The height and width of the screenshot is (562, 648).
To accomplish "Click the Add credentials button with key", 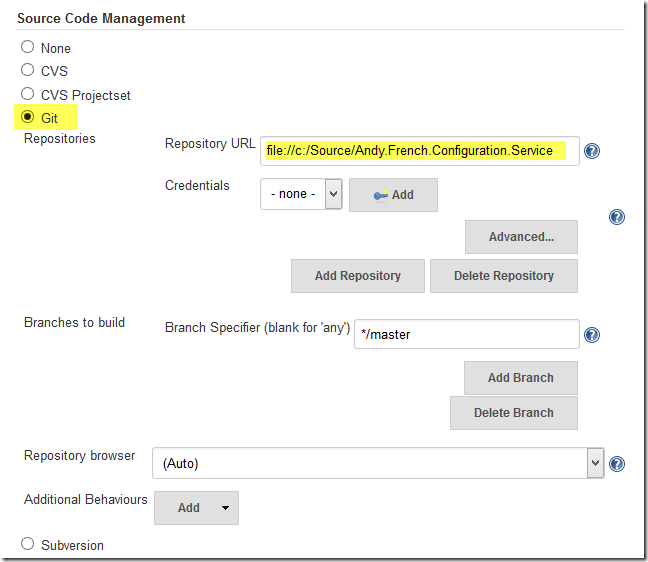I will (393, 195).
